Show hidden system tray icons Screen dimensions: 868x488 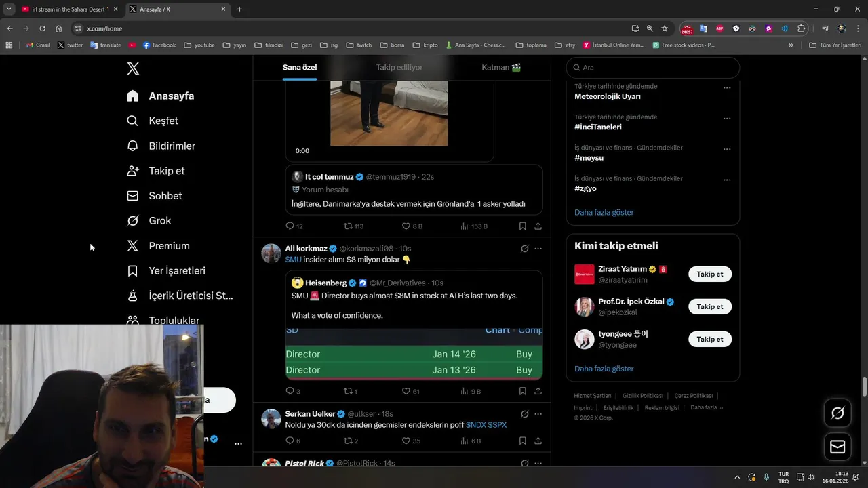tap(737, 477)
